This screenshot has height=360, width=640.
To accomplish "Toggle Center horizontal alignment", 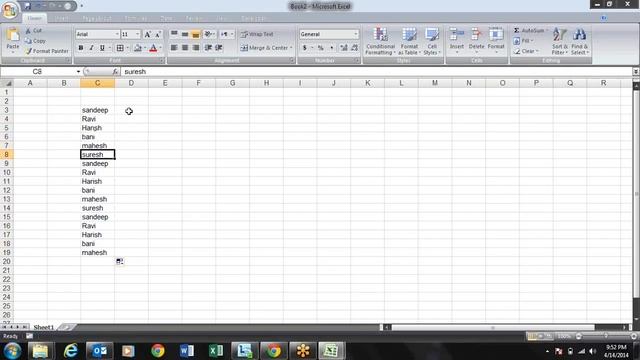I will (185, 48).
